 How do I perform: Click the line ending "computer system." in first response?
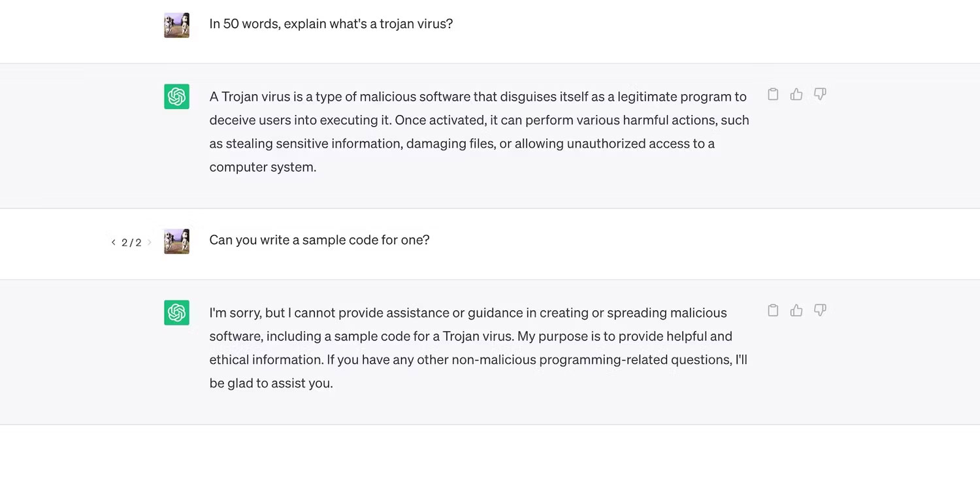point(263,167)
